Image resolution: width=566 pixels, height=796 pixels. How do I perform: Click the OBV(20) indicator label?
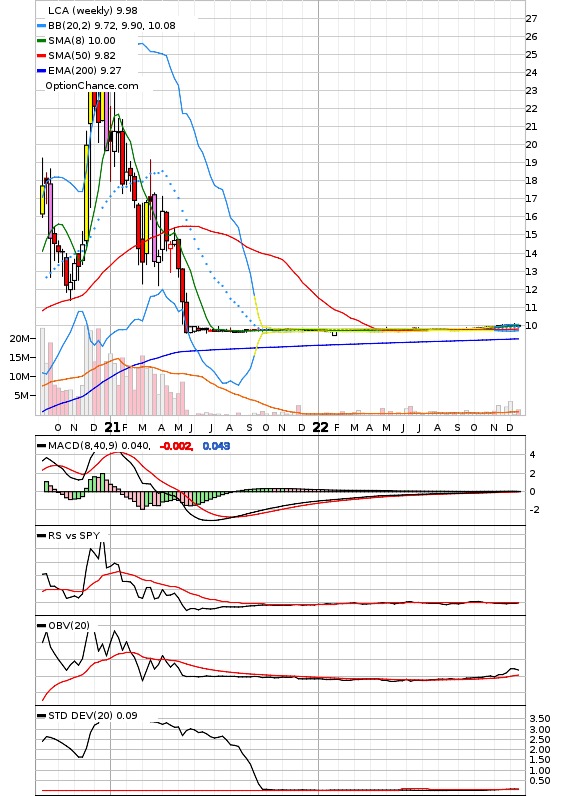(x=69, y=625)
